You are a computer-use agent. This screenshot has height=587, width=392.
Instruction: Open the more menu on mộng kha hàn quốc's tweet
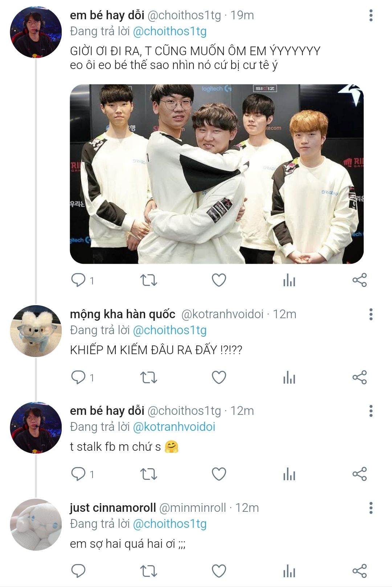tap(371, 314)
